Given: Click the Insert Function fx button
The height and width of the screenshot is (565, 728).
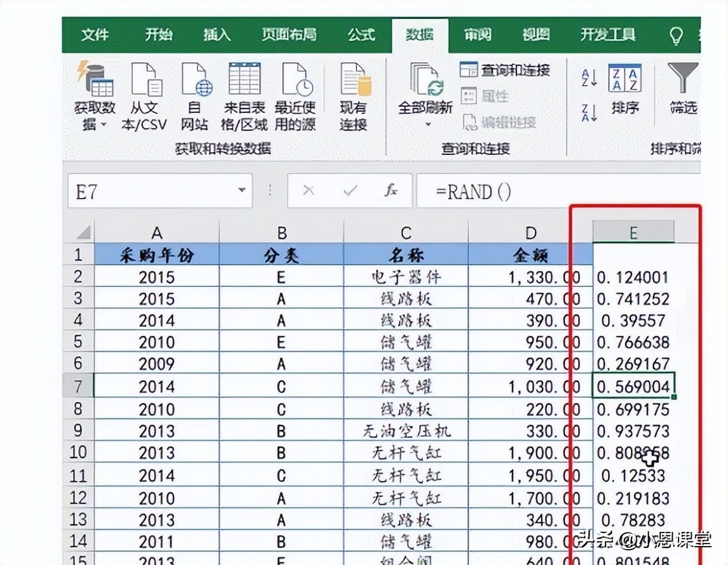Looking at the screenshot, I should (391, 190).
